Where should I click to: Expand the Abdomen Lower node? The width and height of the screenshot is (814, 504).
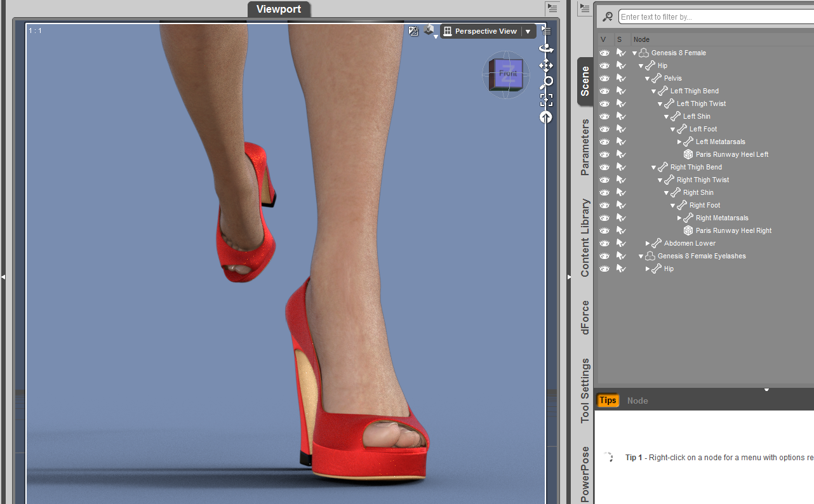point(648,243)
